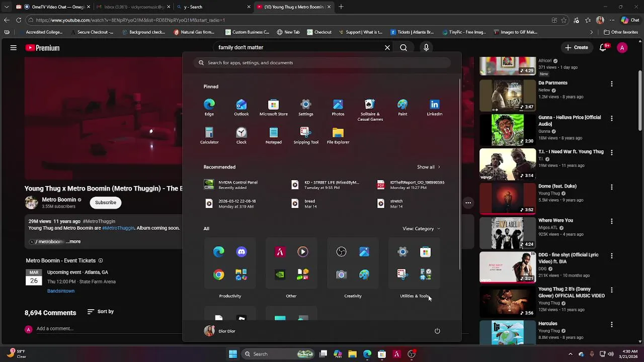Click YouTube voice search microphone
Image resolution: width=644 pixels, height=362 pixels.
(x=426, y=47)
